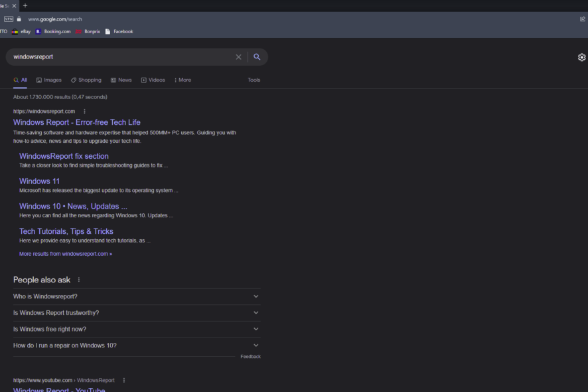Viewport: 588px width, 392px height.
Task: Open the eBay bookmark
Action: pos(21,31)
